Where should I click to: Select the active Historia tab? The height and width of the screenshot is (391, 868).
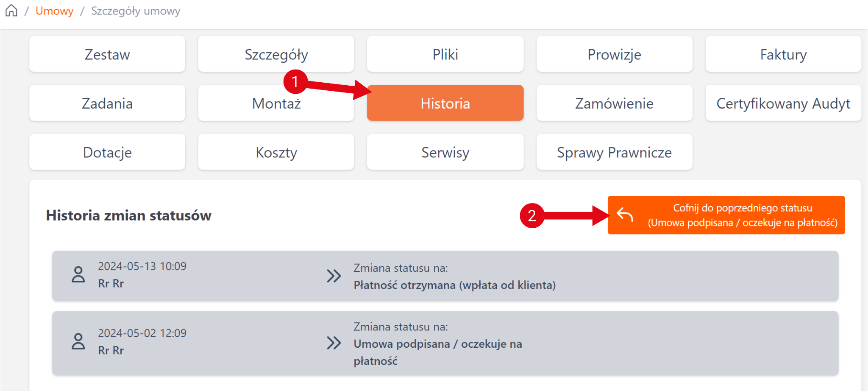tap(445, 103)
